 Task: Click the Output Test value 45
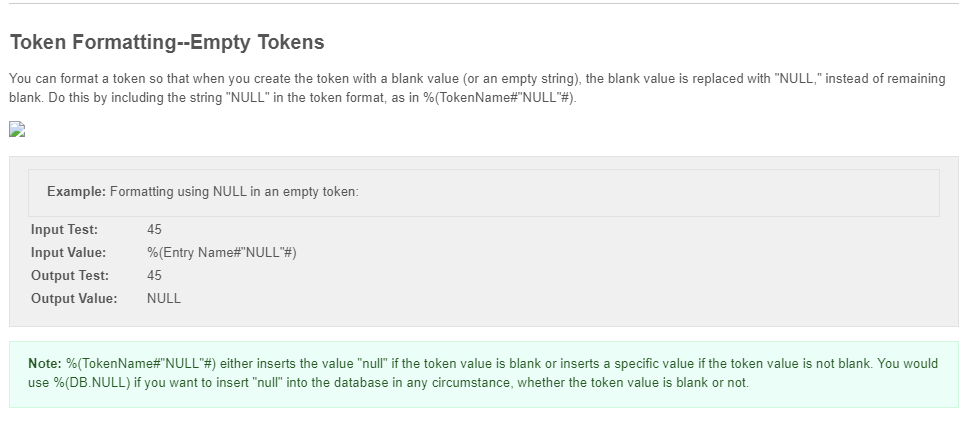(154, 275)
